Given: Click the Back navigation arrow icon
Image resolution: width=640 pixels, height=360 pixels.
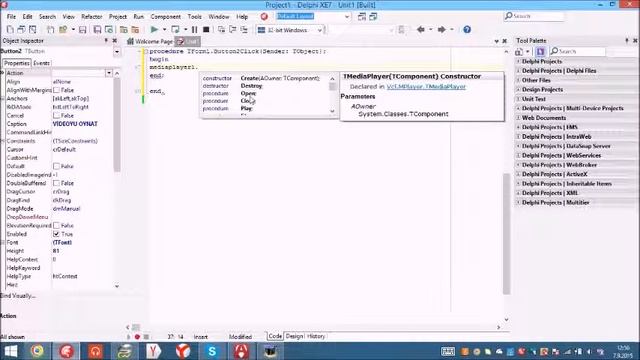Looking at the screenshot, I should 420,29.
